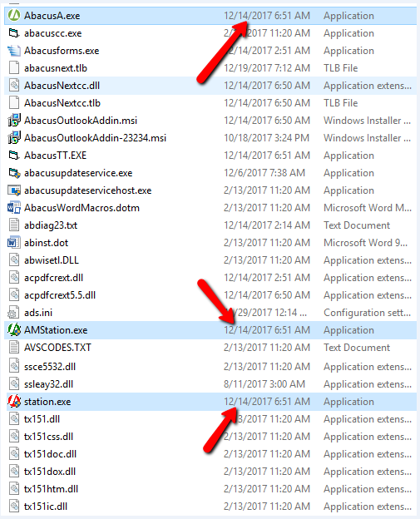Select the tx151ic.dll file name

46,507
